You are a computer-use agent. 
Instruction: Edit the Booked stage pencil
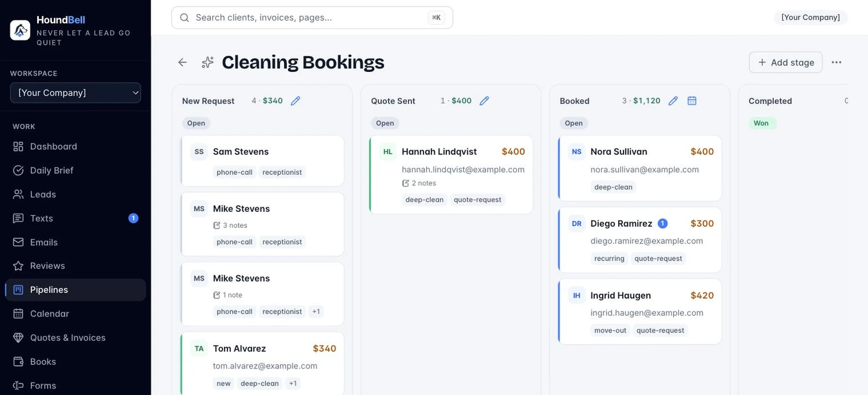click(x=673, y=101)
